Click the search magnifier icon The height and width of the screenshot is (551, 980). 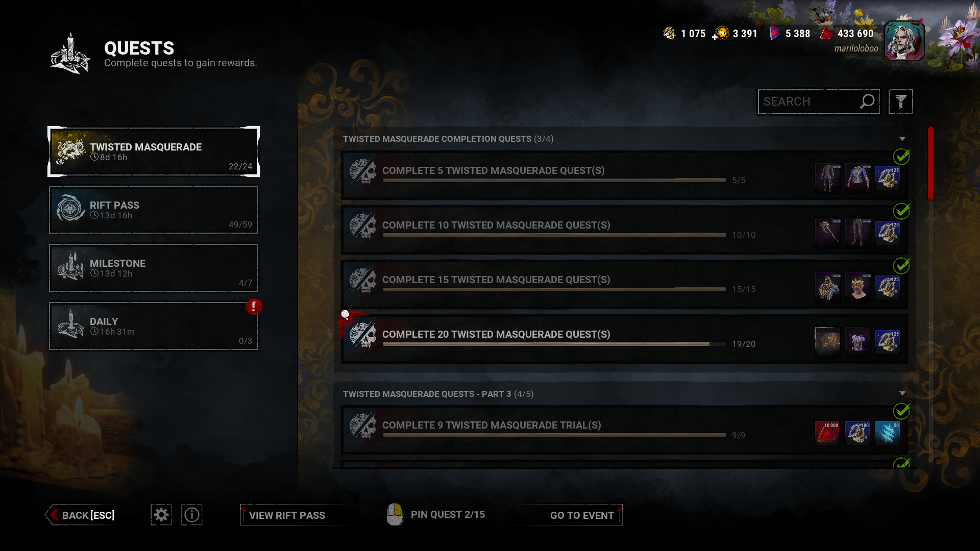tap(867, 102)
